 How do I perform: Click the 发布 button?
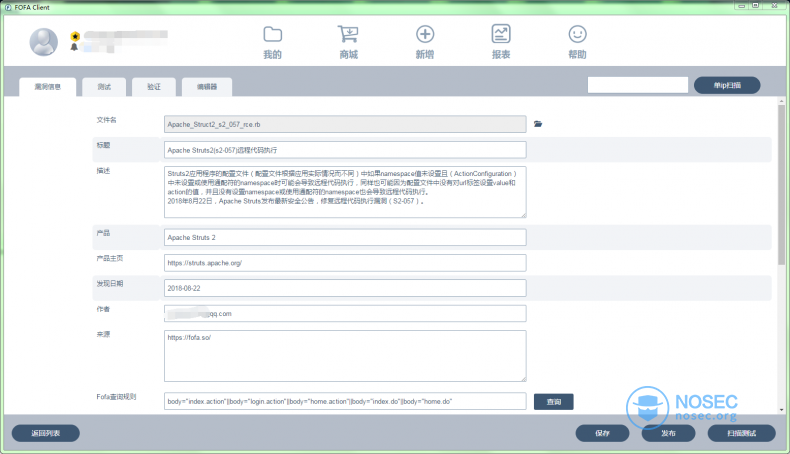pyautogui.click(x=669, y=433)
